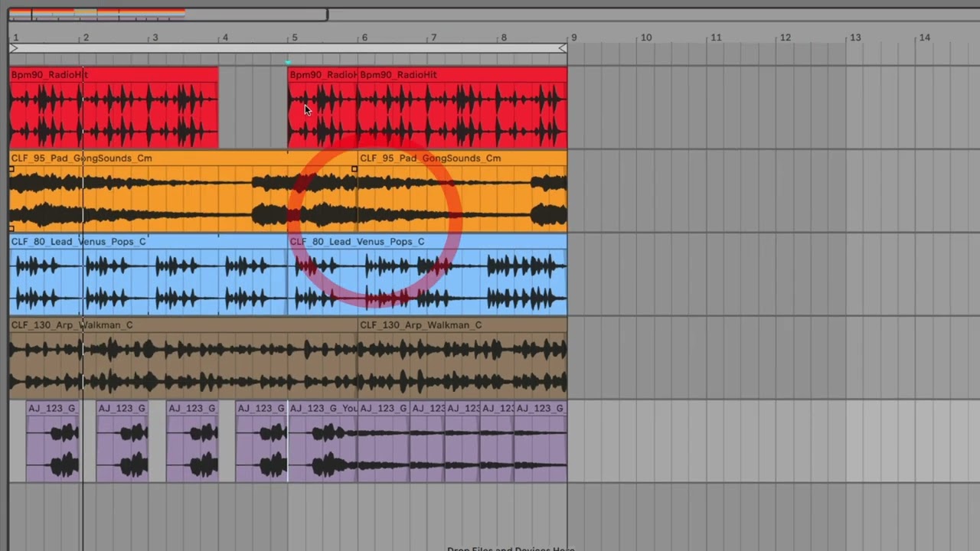Image resolution: width=980 pixels, height=551 pixels.
Task: Select the CLF_80_Lead_Venus_Pops_C clip starting at bar 1
Action: (149, 275)
